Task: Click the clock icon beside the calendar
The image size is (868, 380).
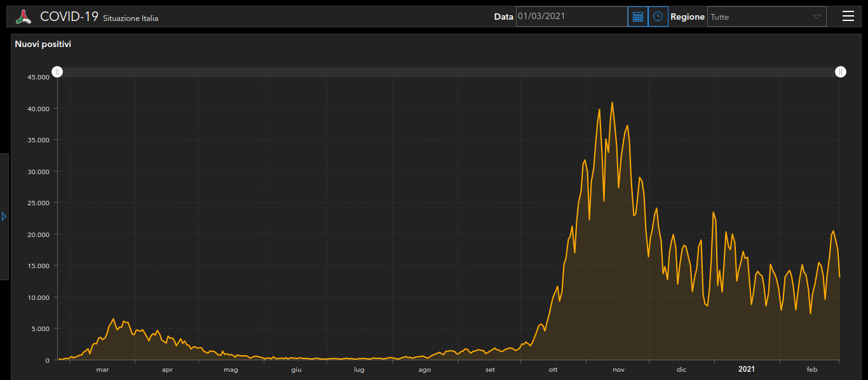Action: 658,17
